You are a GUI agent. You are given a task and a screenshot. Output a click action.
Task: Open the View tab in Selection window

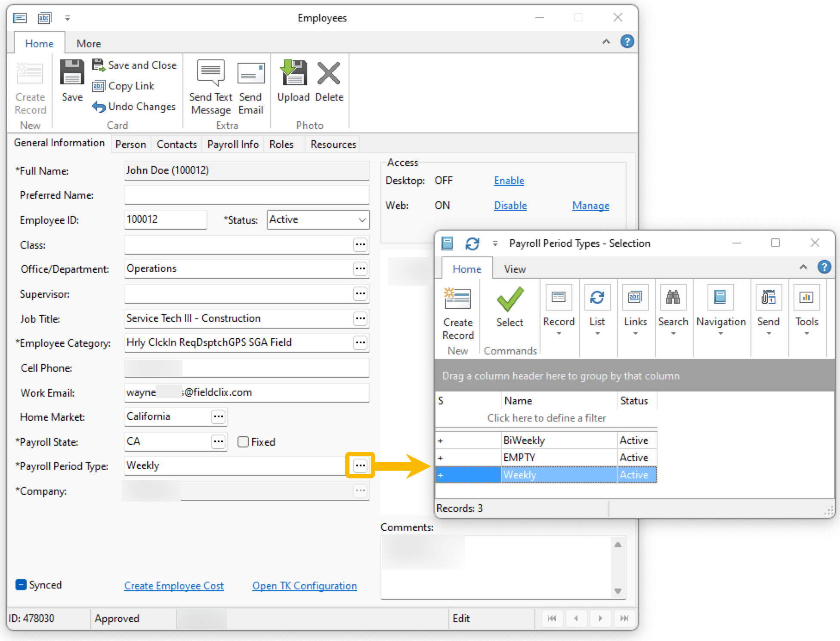click(x=515, y=269)
